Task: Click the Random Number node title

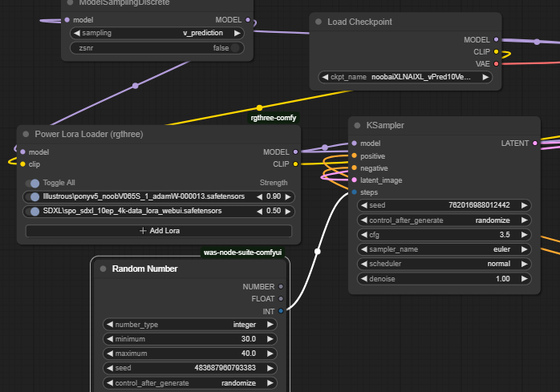Action: tap(144, 269)
